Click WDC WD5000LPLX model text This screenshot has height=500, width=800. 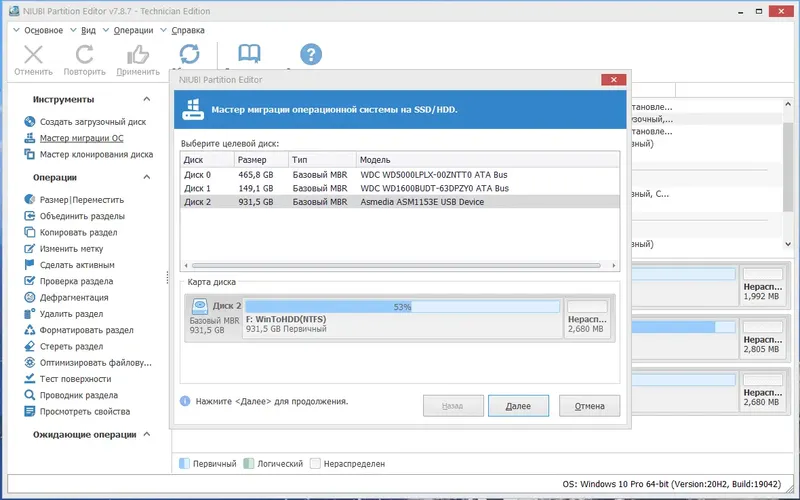tap(434, 174)
